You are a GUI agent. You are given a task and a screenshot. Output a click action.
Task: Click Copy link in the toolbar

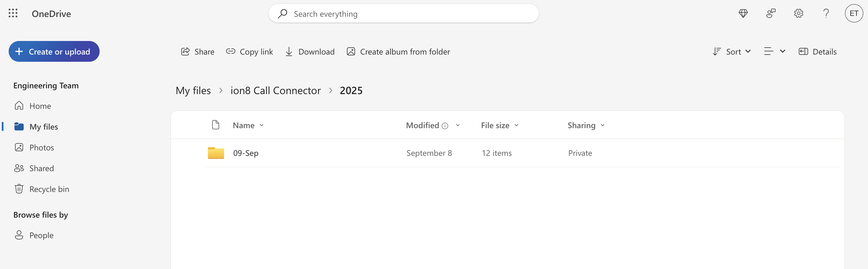point(249,51)
